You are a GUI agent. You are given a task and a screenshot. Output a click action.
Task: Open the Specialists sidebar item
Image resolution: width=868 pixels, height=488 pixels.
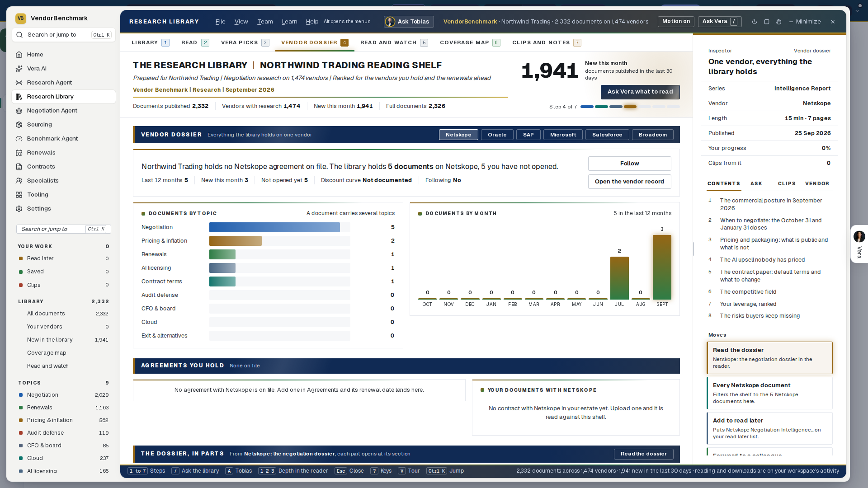pyautogui.click(x=63, y=181)
